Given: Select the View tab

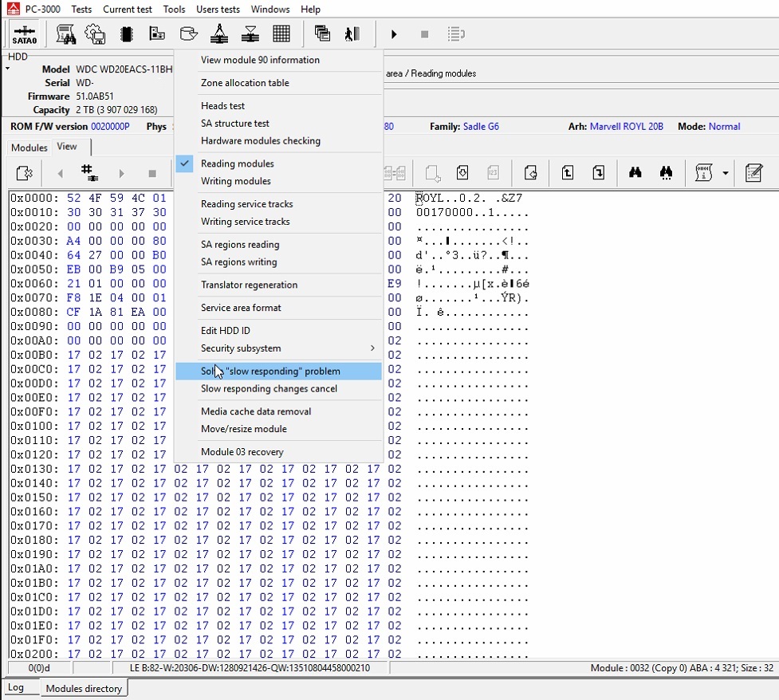Looking at the screenshot, I should click(x=67, y=147).
